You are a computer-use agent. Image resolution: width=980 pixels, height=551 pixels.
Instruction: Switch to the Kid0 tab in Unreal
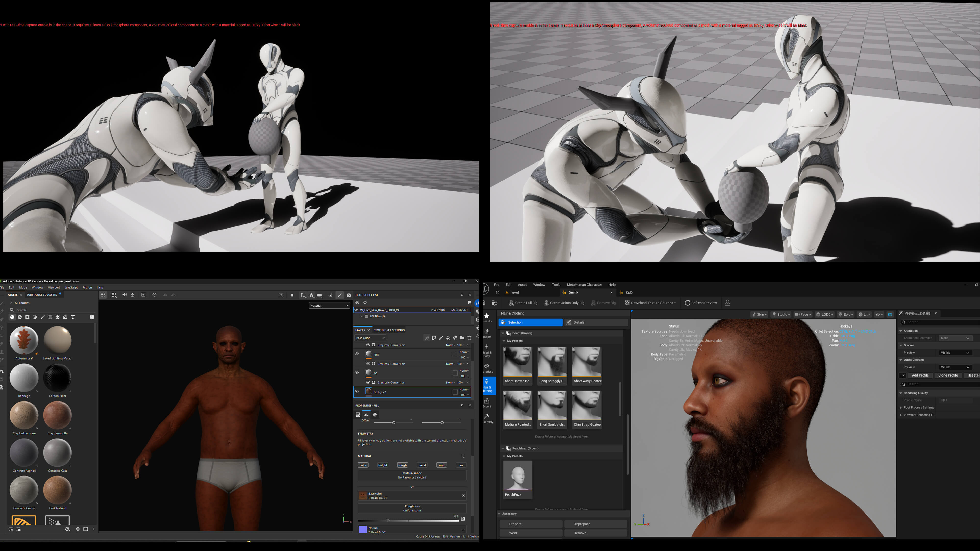(x=629, y=292)
